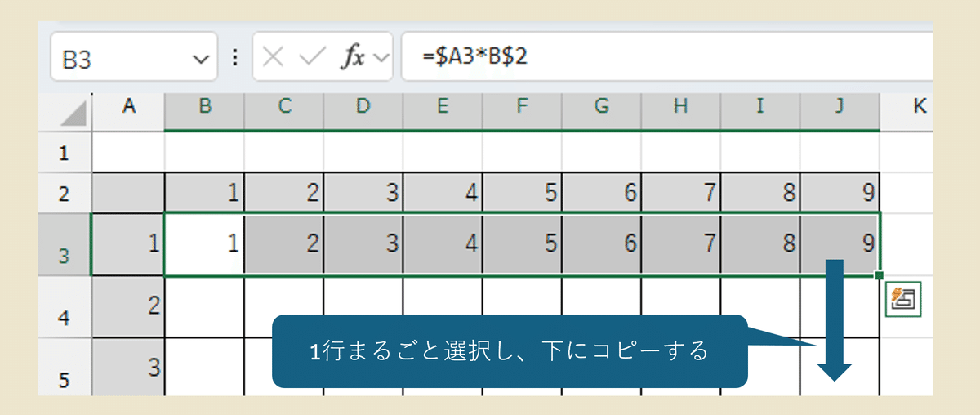The width and height of the screenshot is (980, 415).
Task: Select column G header
Action: point(600,111)
